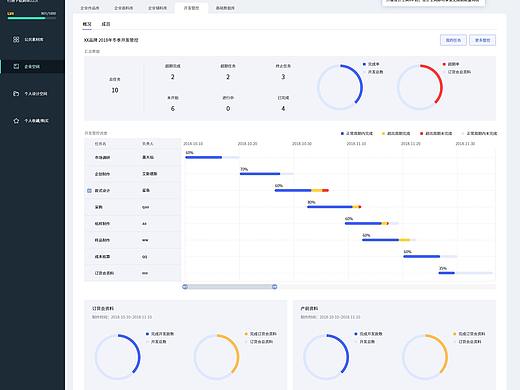The width and height of the screenshot is (520, 390).
Task: Switch to the 基础数据库 tab
Action: coord(225,8)
